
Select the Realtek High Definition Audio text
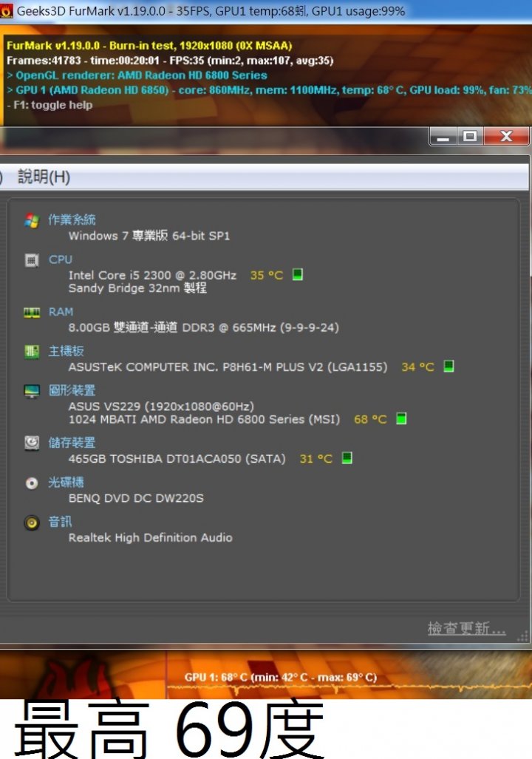click(151, 537)
